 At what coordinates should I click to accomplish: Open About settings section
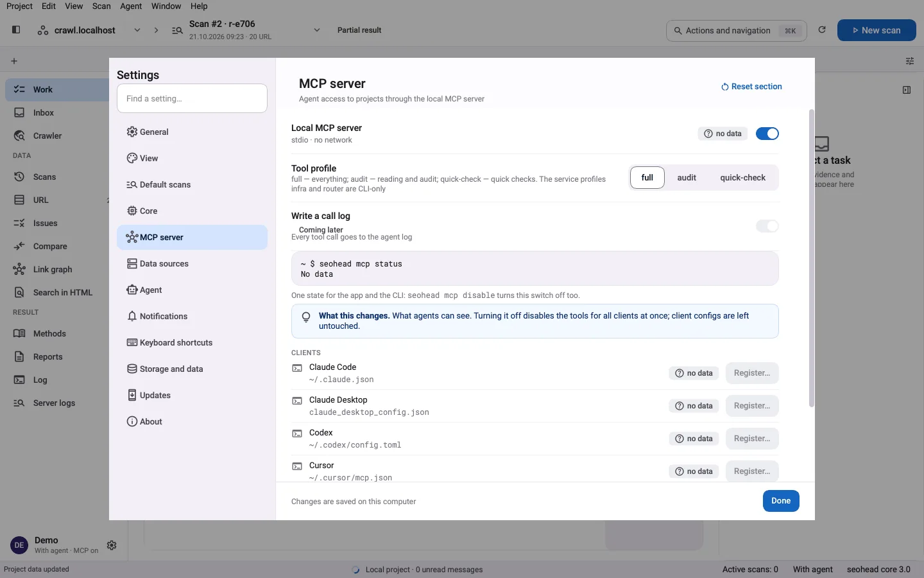click(192, 421)
